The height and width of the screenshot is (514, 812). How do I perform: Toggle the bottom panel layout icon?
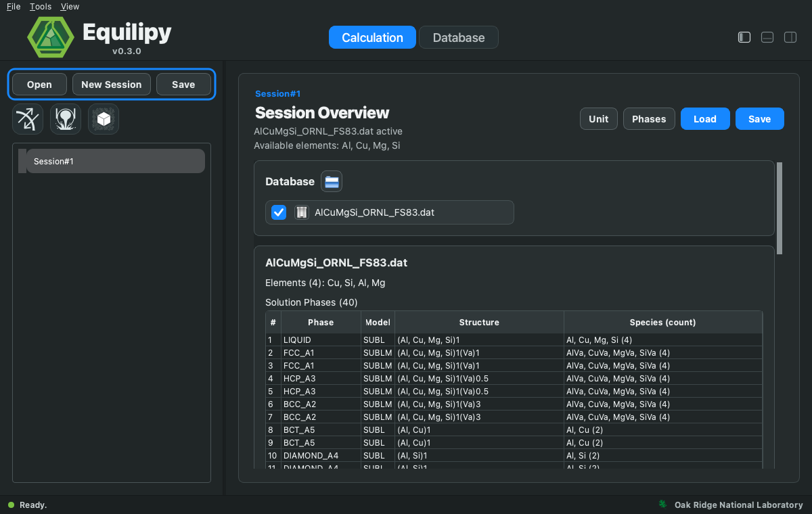coord(767,37)
